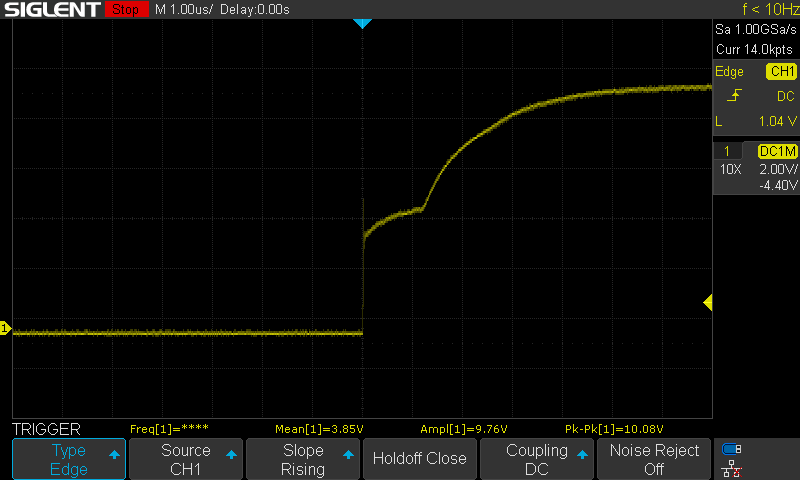Click the Edge trigger type label
The image size is (800, 480).
pos(729,72)
